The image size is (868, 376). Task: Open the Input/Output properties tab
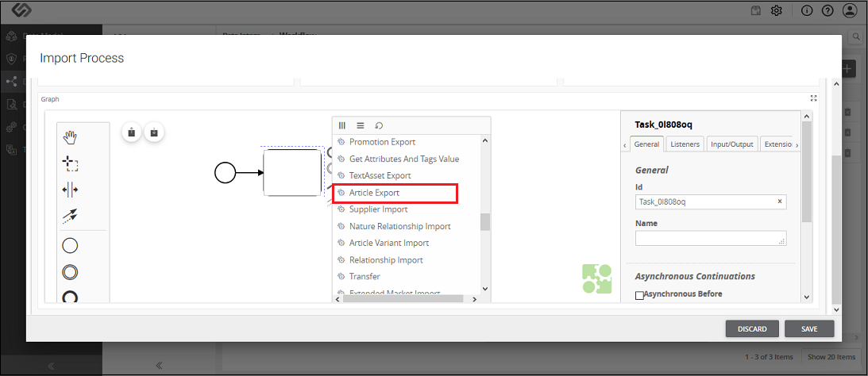[732, 144]
